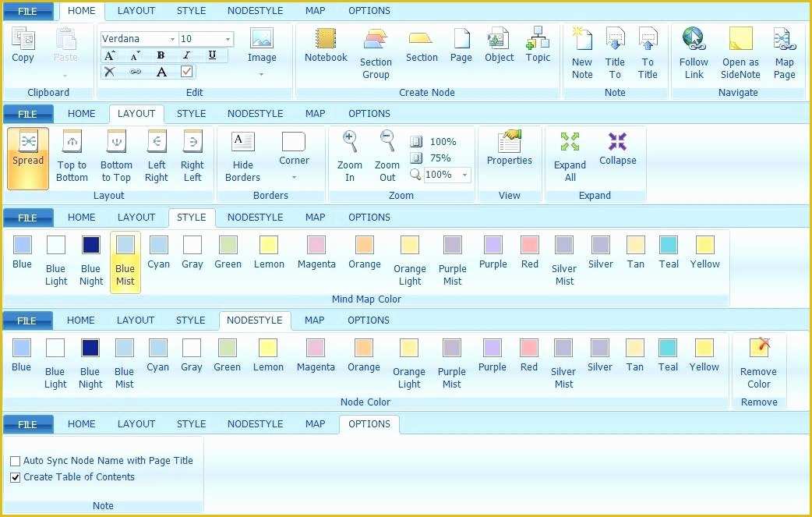Click Remove Color icon
The height and width of the screenshot is (517, 812).
point(759,348)
